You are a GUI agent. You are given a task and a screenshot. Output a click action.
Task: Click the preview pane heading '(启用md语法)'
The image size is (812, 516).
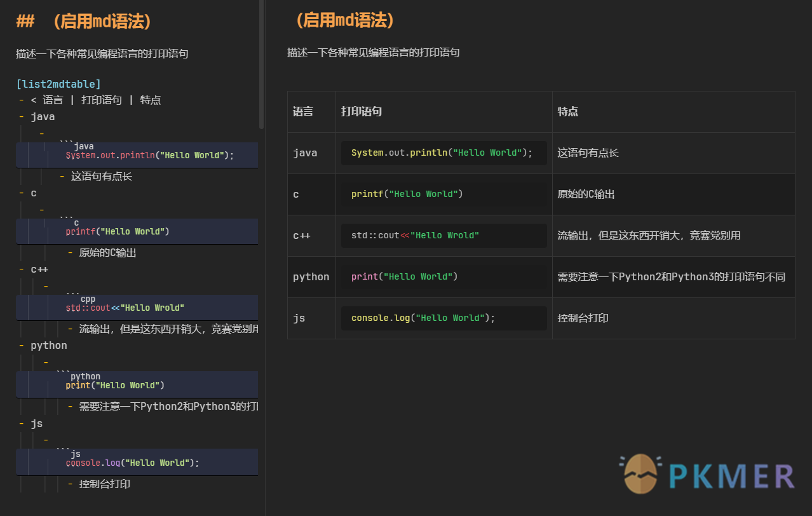(x=346, y=20)
